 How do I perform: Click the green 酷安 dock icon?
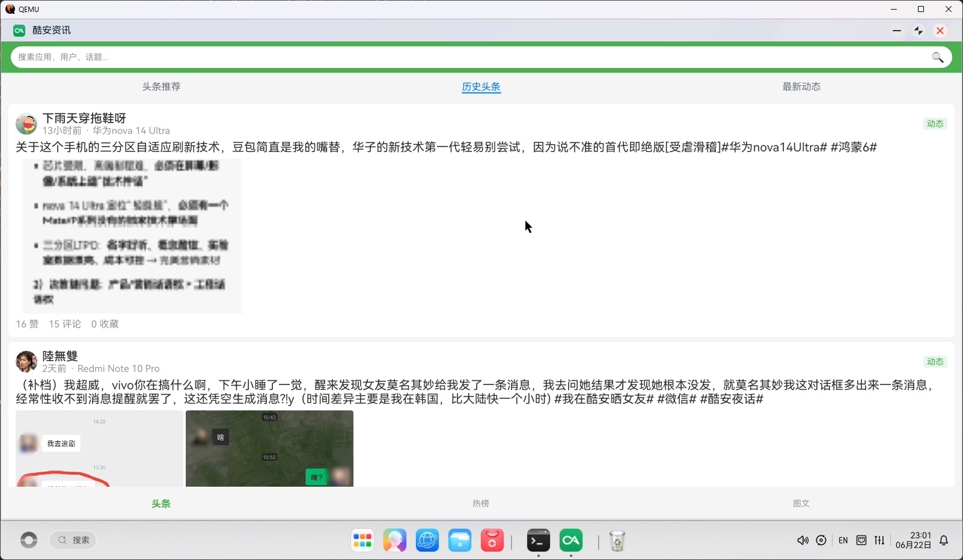click(x=571, y=540)
